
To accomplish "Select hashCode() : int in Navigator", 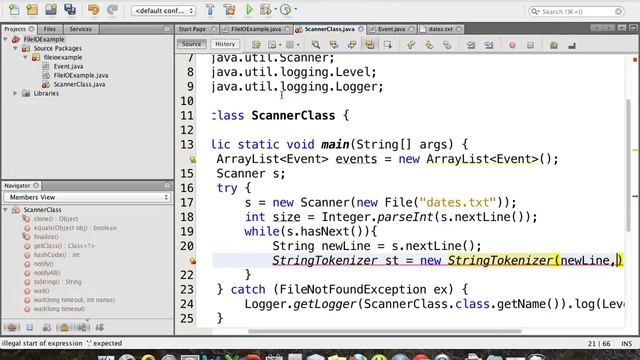I will [x=57, y=255].
